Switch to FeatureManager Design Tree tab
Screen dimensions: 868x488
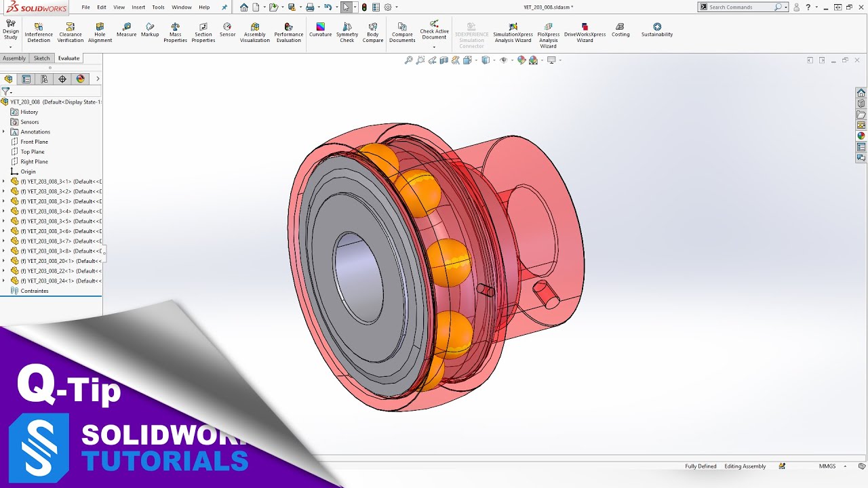(x=9, y=79)
